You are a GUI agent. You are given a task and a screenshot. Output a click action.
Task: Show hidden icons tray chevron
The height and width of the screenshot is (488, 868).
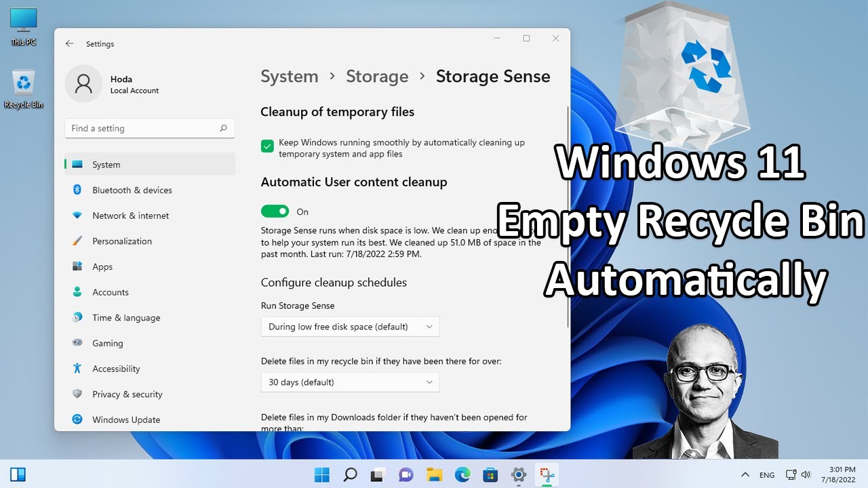[745, 474]
